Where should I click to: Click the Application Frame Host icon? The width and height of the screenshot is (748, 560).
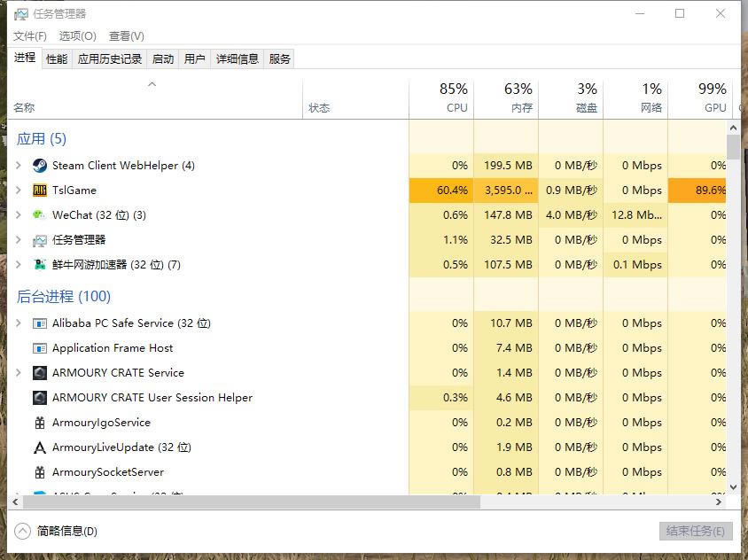tap(40, 348)
